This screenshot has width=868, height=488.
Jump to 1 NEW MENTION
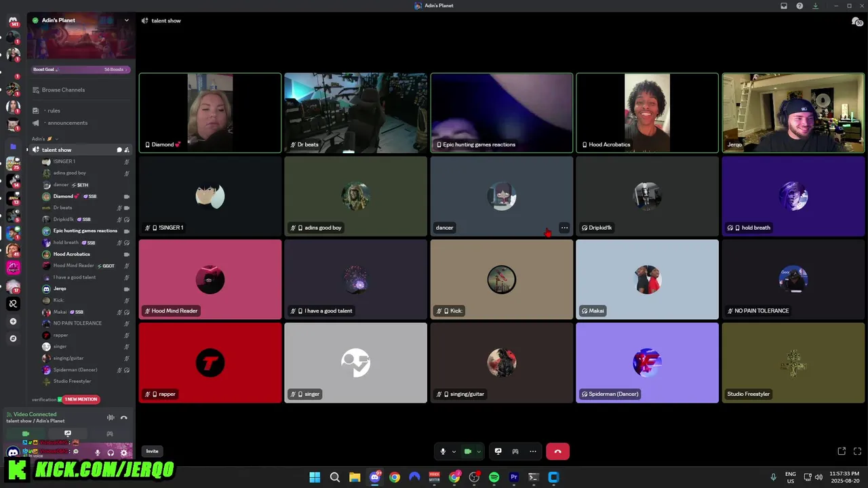click(x=81, y=399)
